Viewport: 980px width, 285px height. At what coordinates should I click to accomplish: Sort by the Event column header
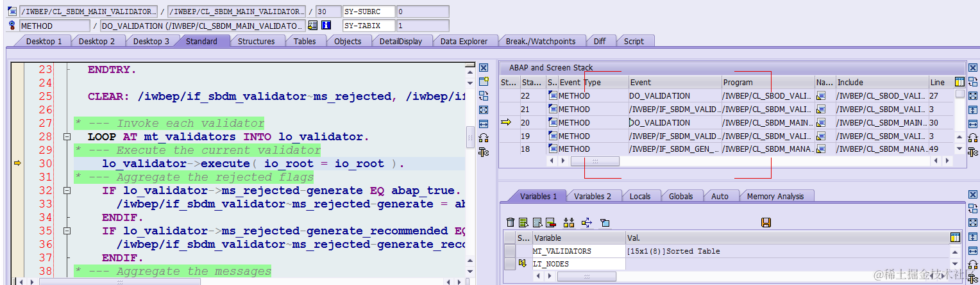675,82
